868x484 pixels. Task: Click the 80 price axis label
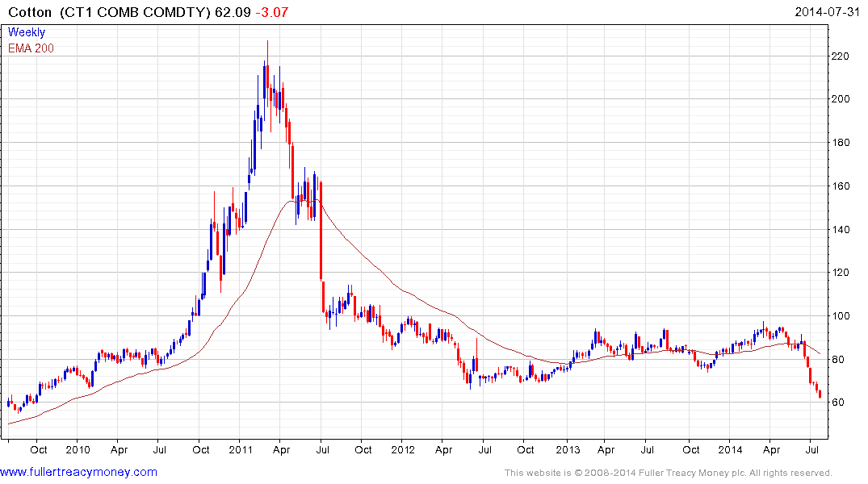(x=838, y=360)
